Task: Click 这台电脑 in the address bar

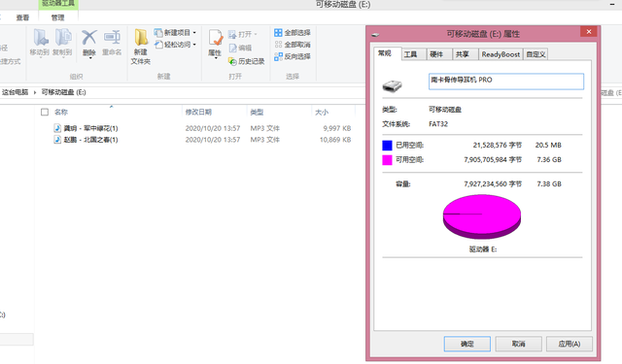Action: click(16, 92)
